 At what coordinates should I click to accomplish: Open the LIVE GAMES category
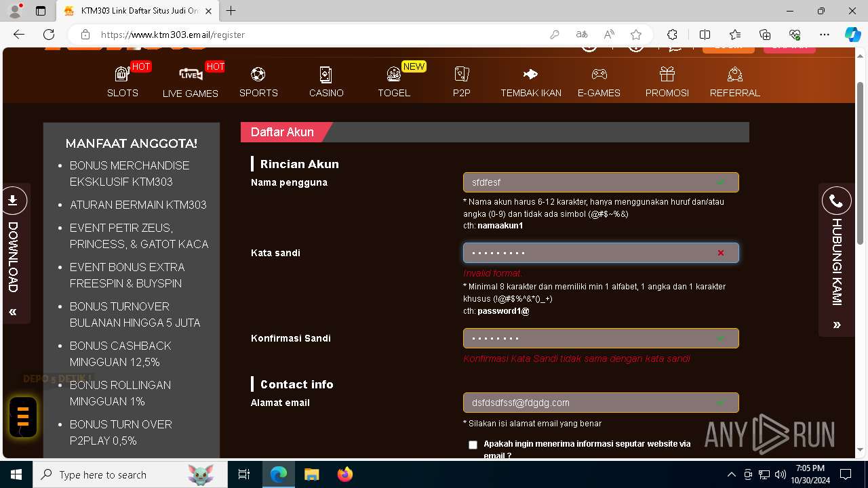191,82
